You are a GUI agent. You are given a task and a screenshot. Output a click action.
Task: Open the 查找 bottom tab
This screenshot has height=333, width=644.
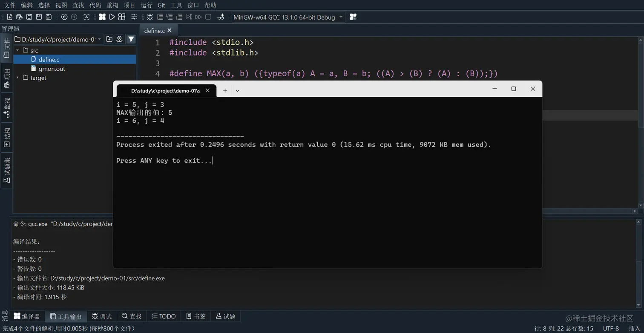pyautogui.click(x=132, y=316)
